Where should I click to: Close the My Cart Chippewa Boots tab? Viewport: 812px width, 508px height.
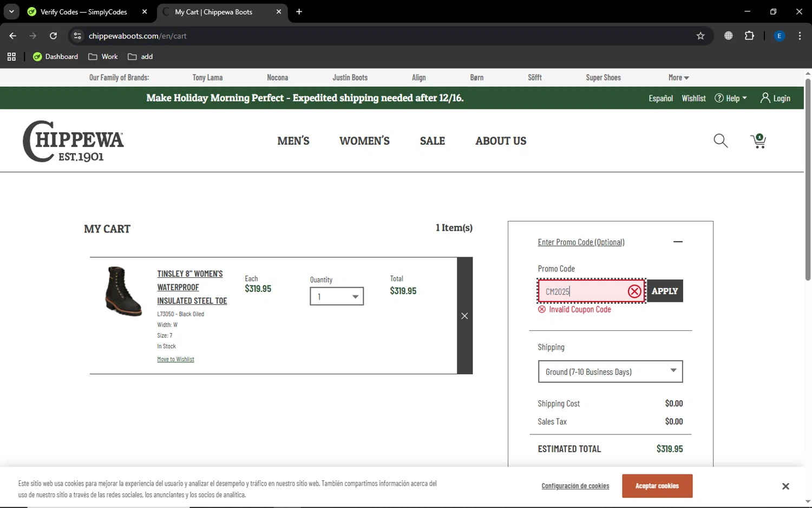[279, 12]
